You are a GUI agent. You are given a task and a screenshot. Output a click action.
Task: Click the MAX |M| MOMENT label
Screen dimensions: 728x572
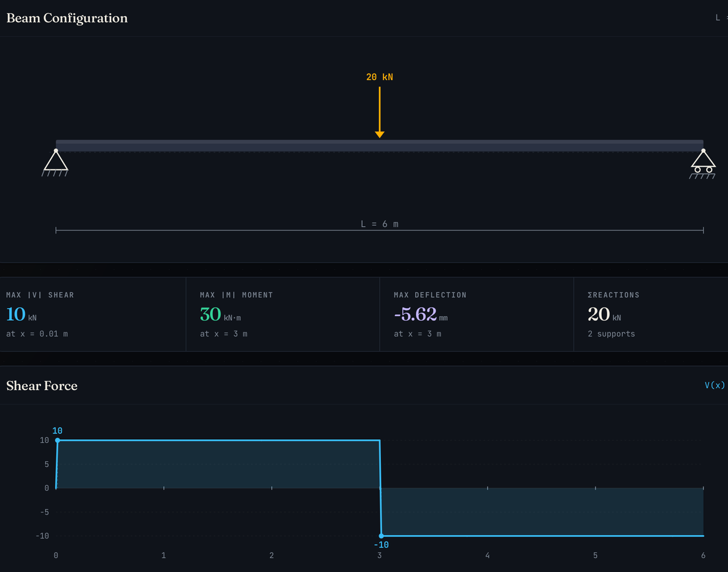[237, 295]
